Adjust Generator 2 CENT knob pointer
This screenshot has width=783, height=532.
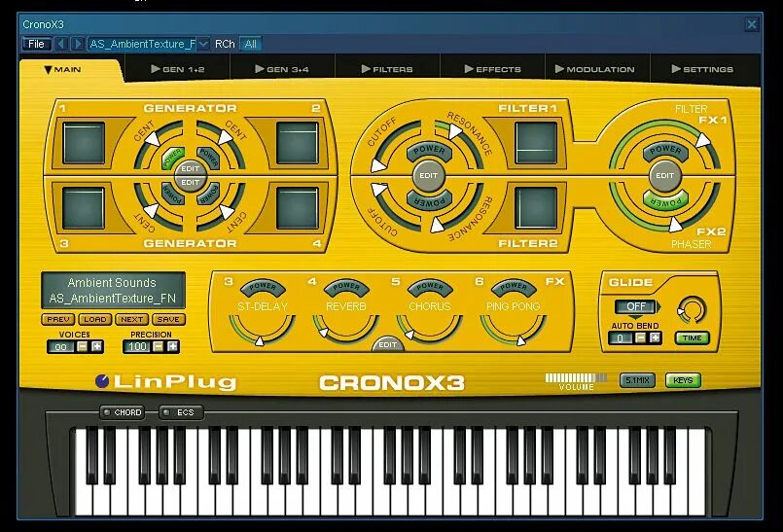pos(226,136)
